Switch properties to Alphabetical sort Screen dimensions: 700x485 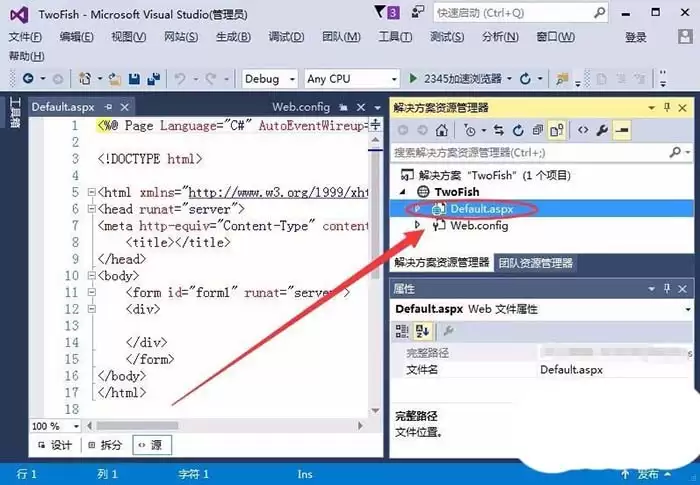pos(422,331)
